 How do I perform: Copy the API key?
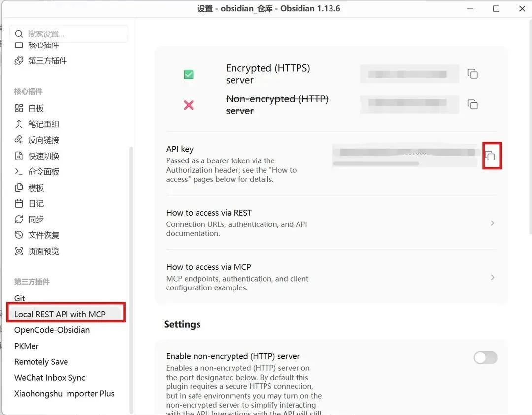(491, 156)
